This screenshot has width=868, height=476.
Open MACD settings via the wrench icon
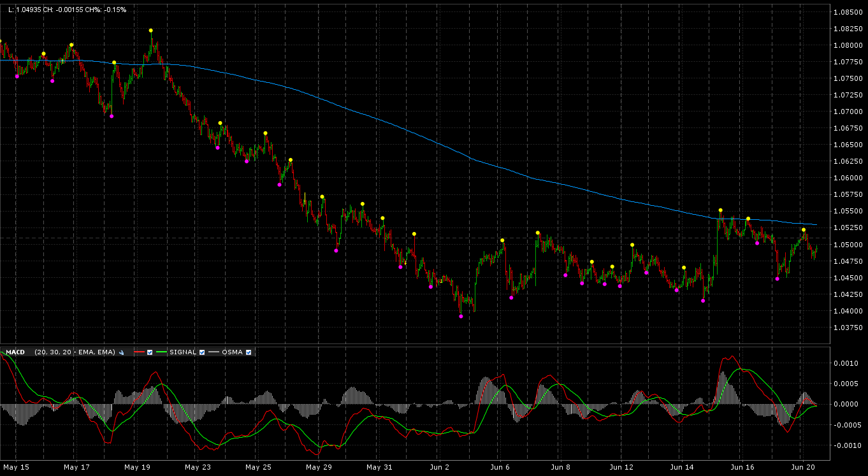click(121, 352)
